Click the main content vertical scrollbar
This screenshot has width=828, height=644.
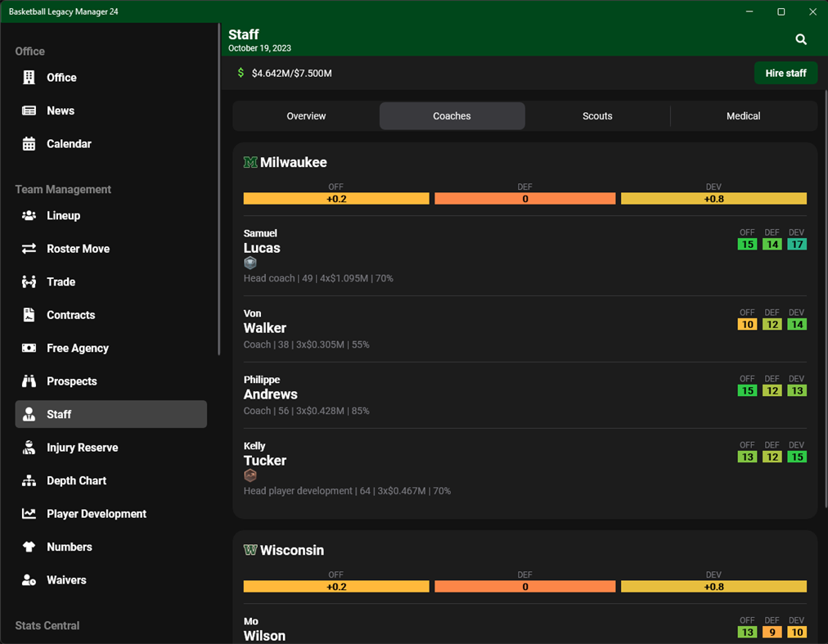point(826,299)
